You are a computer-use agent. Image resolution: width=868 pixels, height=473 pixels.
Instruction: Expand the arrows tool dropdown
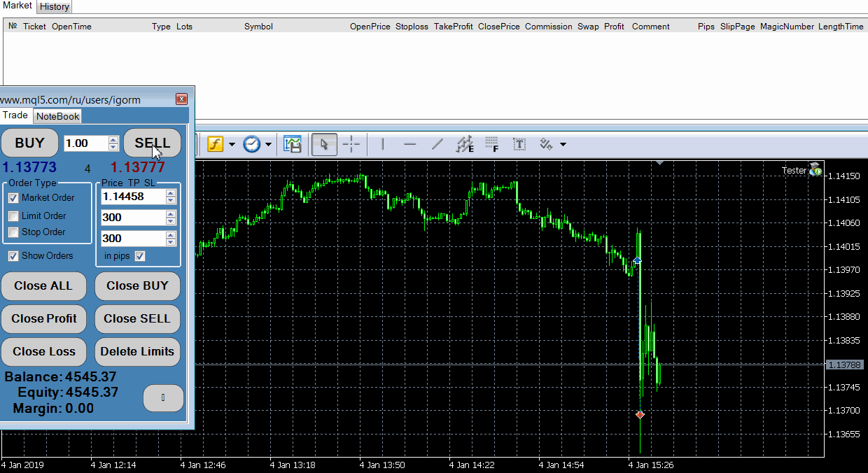click(563, 145)
